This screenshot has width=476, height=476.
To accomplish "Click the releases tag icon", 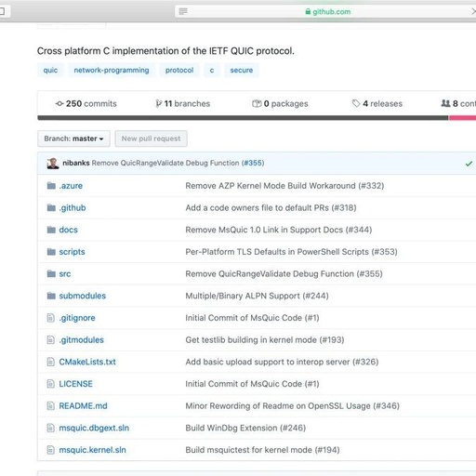I will pos(356,103).
